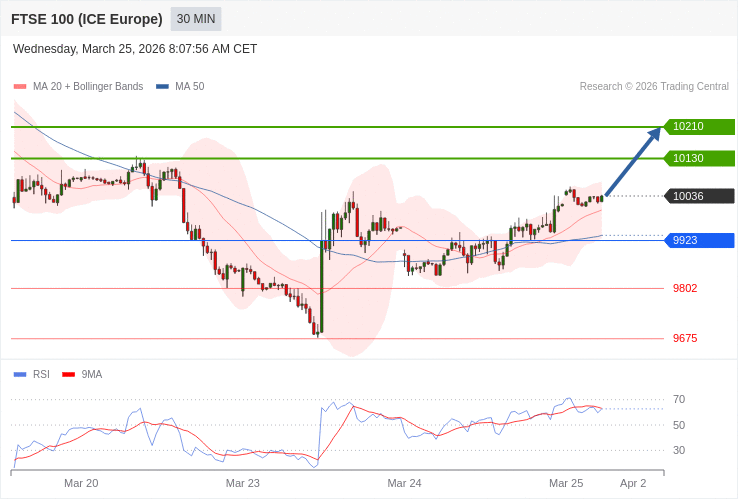Click the green 10130 resistance price tag
Viewport: 738px width, 500px height.
699,158
